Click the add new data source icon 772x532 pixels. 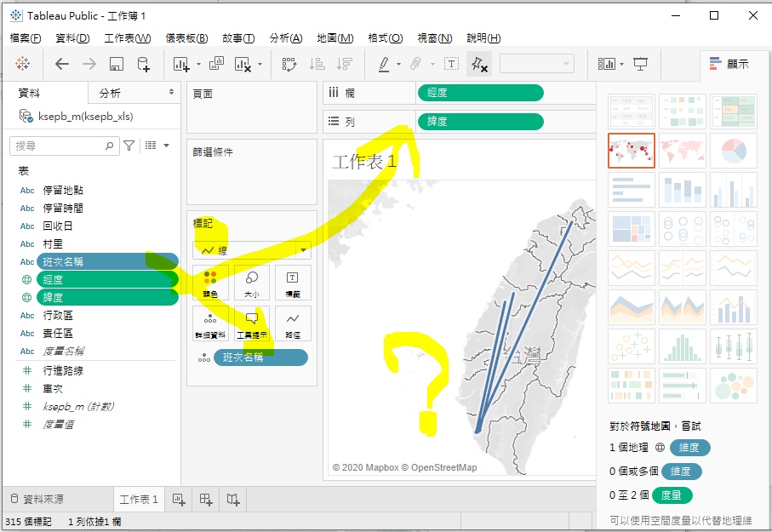tap(143, 64)
